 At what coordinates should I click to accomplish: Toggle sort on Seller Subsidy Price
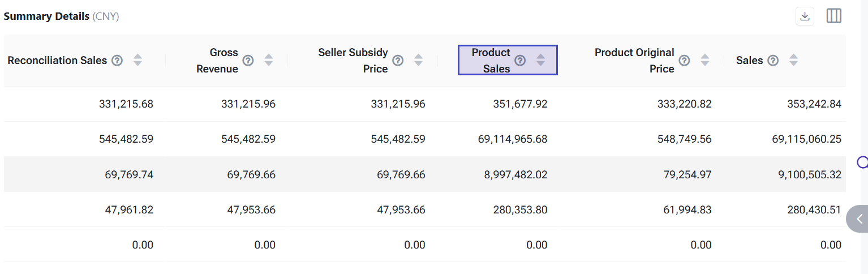coord(418,61)
